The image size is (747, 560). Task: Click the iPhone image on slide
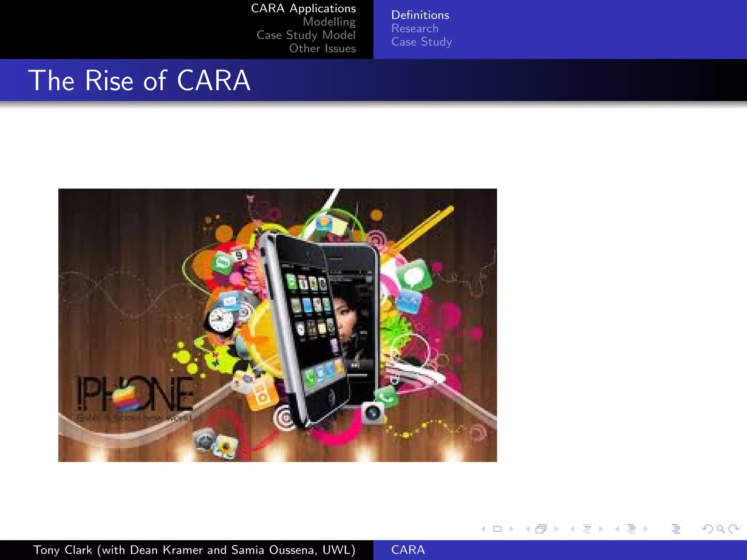point(278,325)
